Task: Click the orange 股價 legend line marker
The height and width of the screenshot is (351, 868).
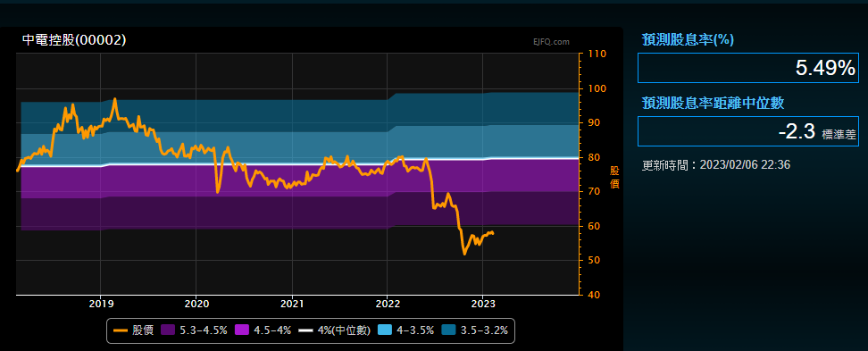Action: (x=121, y=330)
